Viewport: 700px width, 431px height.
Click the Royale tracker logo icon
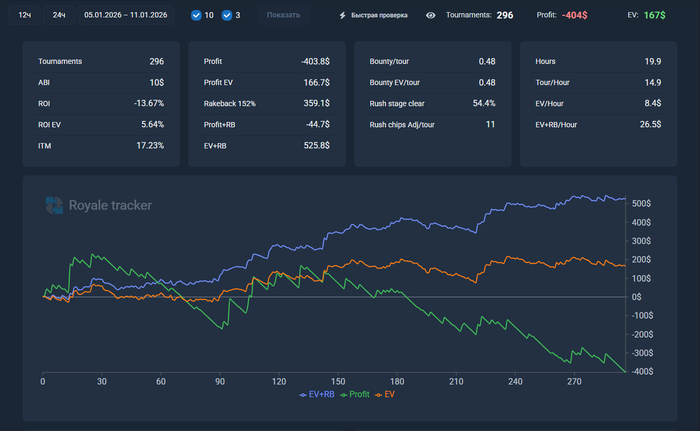(54, 205)
